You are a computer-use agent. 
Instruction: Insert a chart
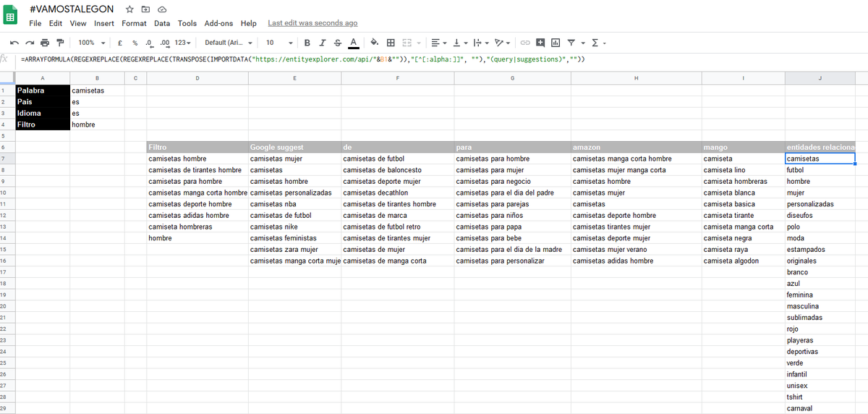(x=556, y=43)
